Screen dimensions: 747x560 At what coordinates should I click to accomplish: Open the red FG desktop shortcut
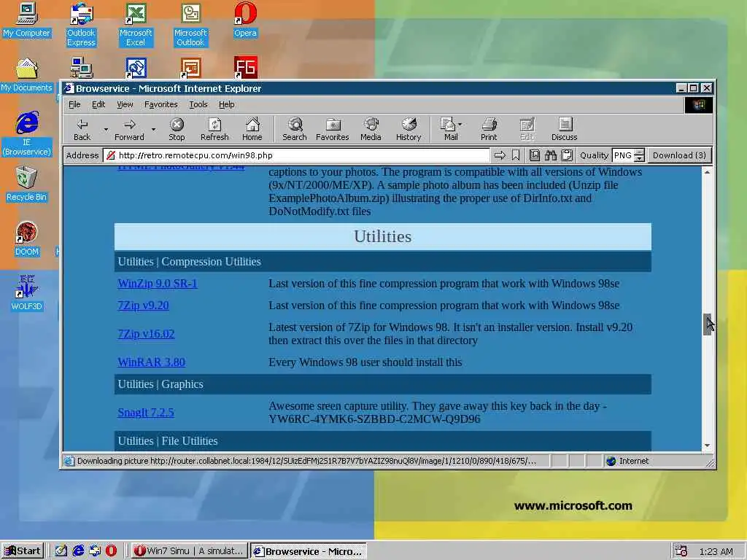pos(246,68)
